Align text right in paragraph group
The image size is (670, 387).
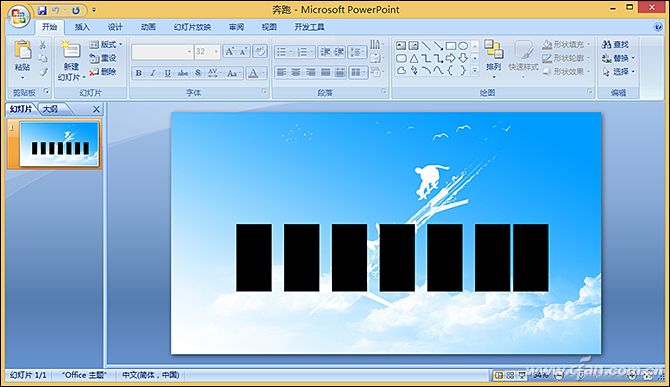(x=311, y=73)
